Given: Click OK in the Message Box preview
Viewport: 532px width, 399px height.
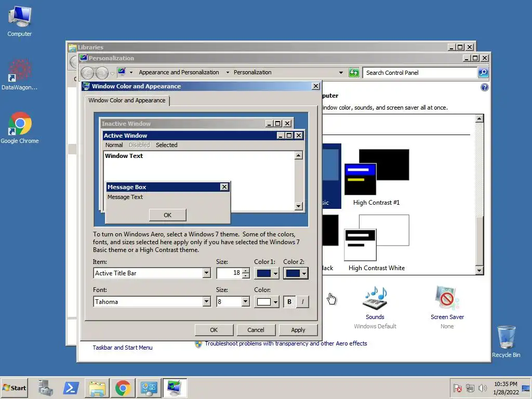Looking at the screenshot, I should [x=168, y=215].
